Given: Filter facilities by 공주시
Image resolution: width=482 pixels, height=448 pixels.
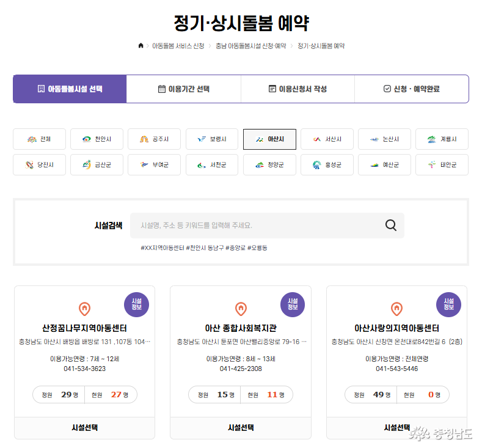Looking at the screenshot, I should pyautogui.click(x=155, y=139).
